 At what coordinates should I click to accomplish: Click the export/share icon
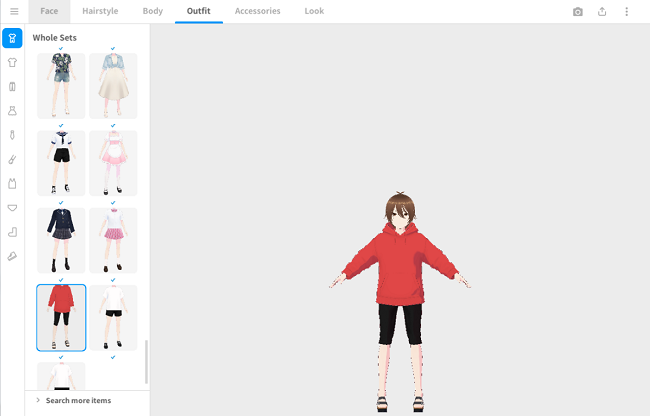pos(602,12)
